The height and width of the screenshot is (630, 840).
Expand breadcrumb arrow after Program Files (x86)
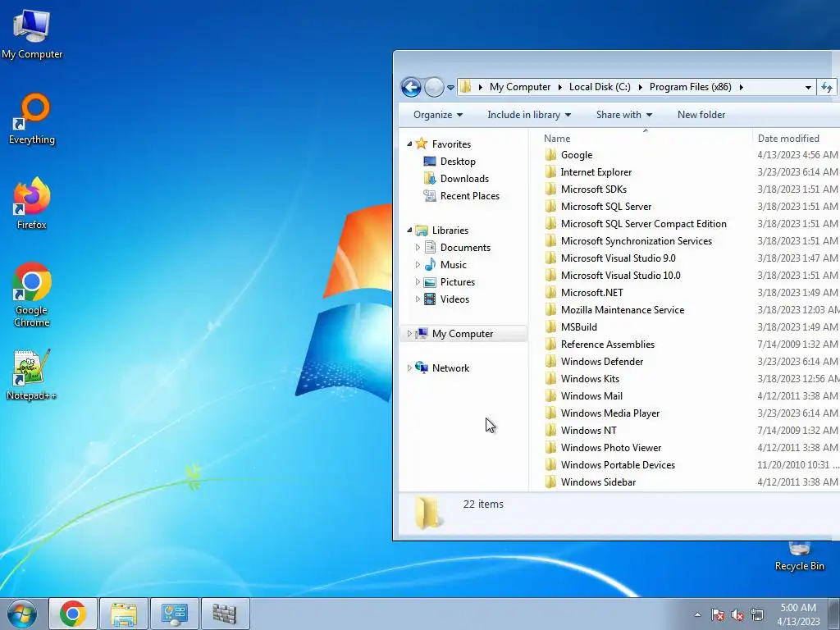(741, 87)
